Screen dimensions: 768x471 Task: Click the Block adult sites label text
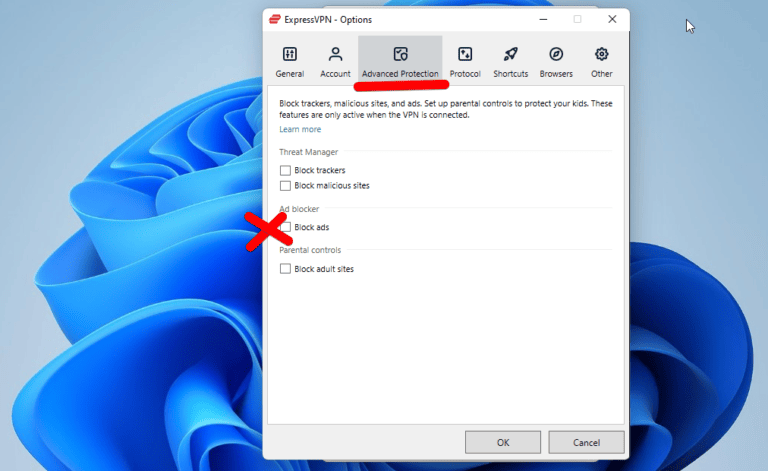point(324,269)
